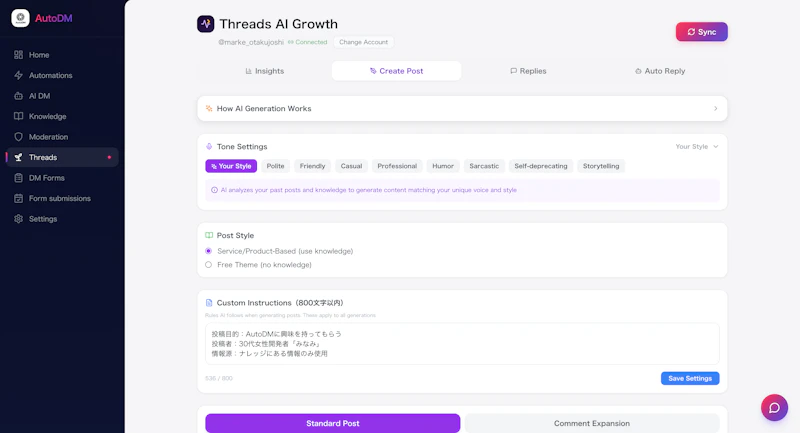Expand How AI Generation Works chevron
Screen dimensions: 800x433
click(x=715, y=108)
